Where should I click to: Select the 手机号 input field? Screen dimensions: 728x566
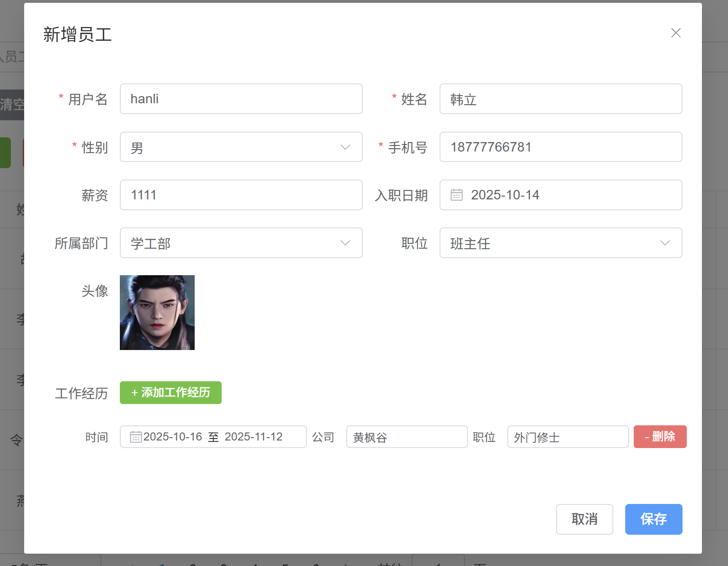pyautogui.click(x=560, y=147)
